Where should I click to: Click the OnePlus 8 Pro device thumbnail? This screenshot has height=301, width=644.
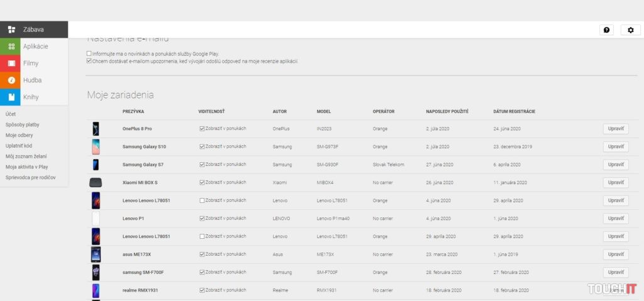(x=96, y=129)
